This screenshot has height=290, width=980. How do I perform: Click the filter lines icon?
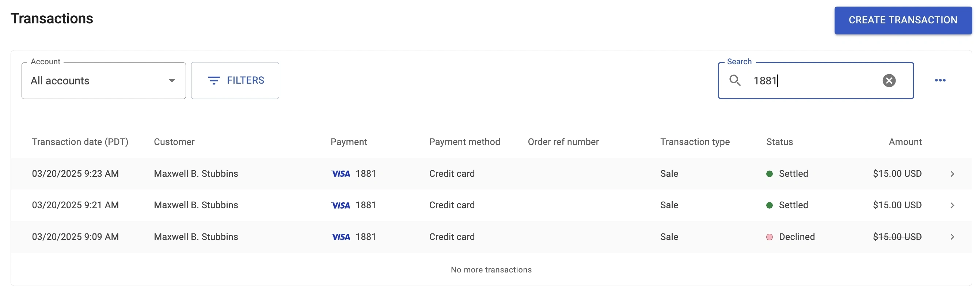click(214, 81)
